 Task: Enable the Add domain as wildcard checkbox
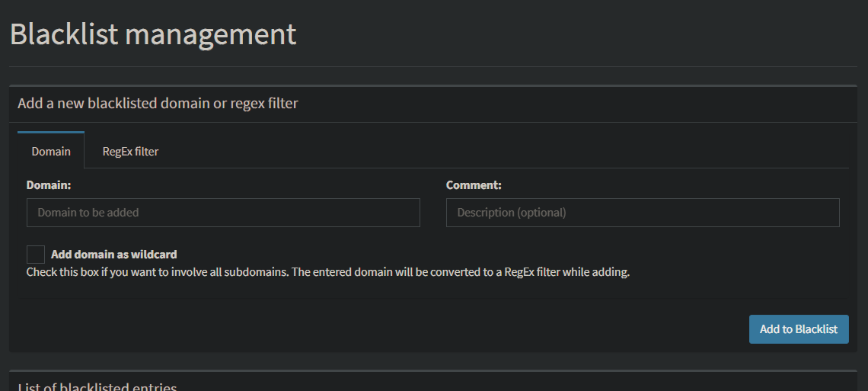pyautogui.click(x=36, y=255)
